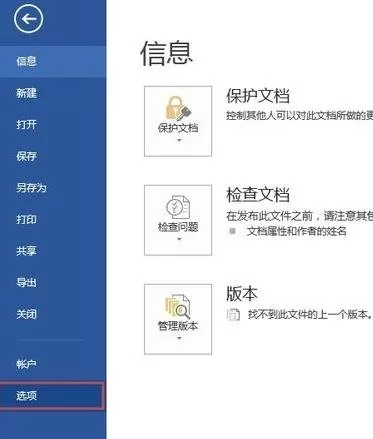Click the back arrow circle icon

28,19
